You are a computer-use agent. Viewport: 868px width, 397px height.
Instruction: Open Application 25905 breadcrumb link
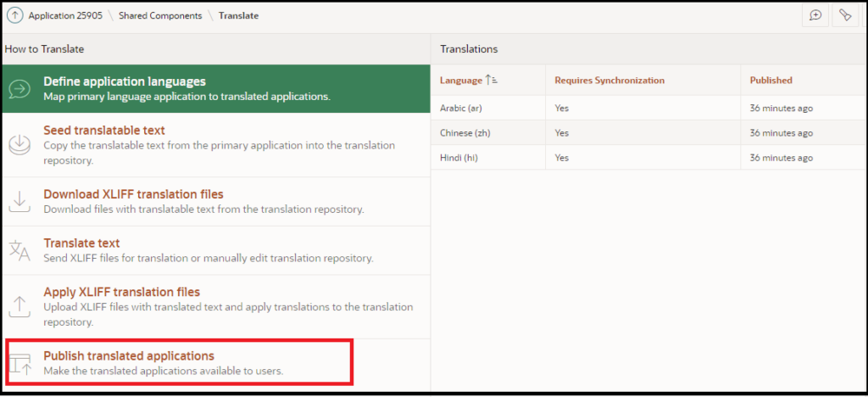click(x=66, y=15)
